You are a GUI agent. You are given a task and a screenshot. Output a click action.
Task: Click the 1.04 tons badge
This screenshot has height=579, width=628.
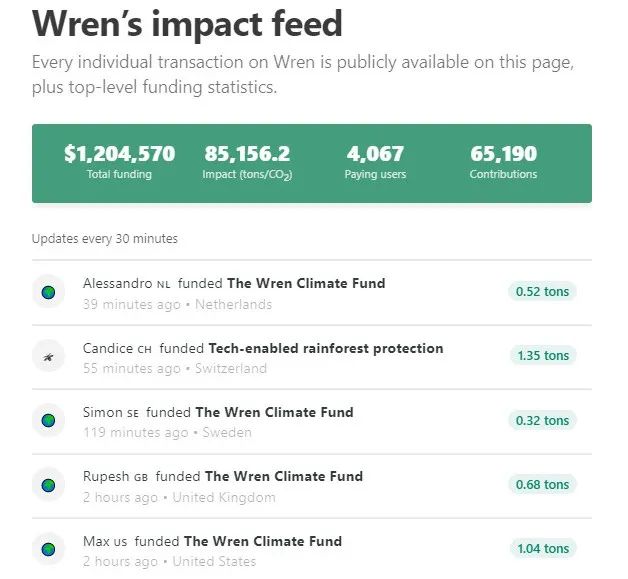pyautogui.click(x=542, y=549)
